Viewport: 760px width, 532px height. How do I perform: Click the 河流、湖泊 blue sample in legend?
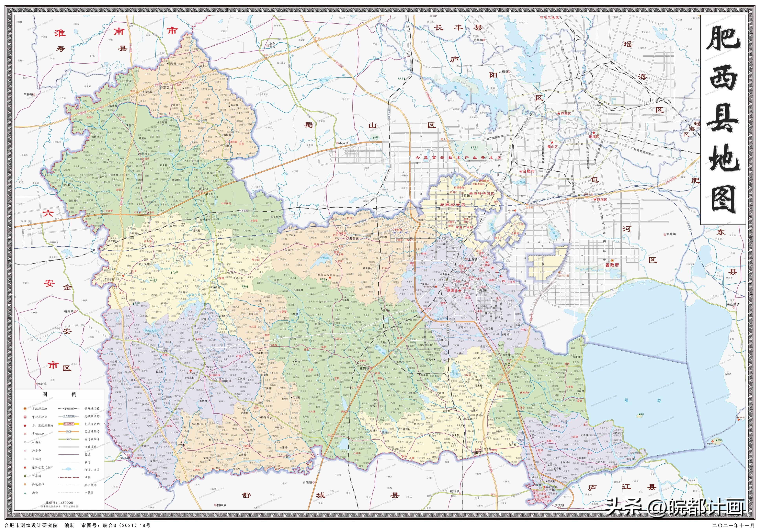[69, 469]
